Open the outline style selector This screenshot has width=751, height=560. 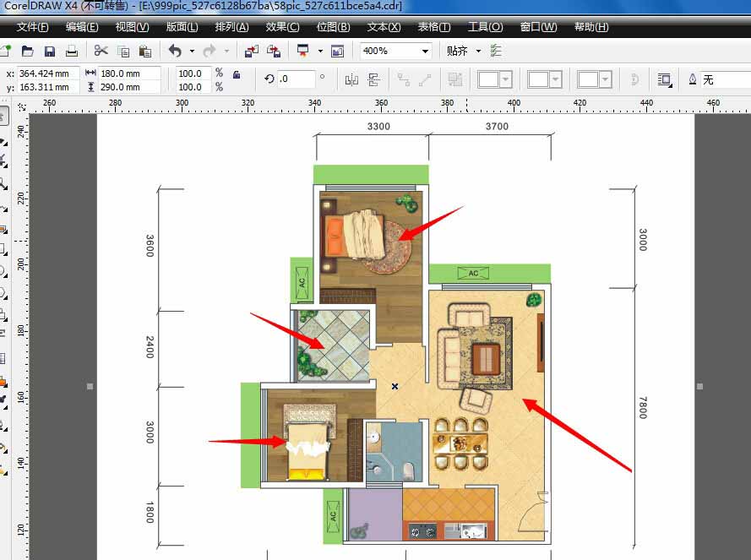[x=545, y=79]
